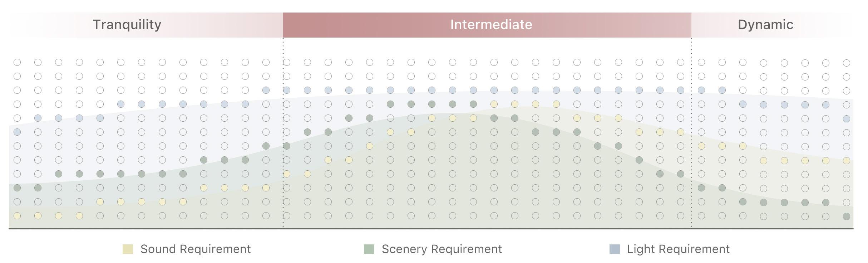Click the top-left empty dot of the grid
Screen dimensions: 868x263
pos(17,62)
